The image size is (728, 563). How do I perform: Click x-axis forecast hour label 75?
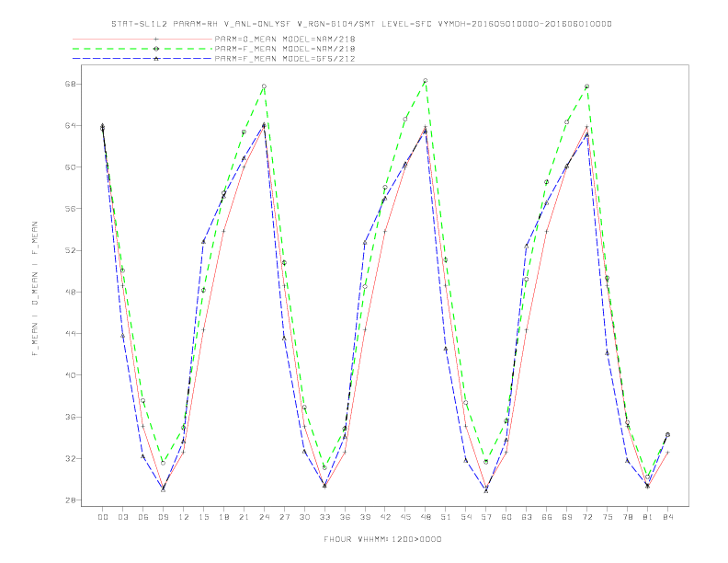(x=608, y=517)
